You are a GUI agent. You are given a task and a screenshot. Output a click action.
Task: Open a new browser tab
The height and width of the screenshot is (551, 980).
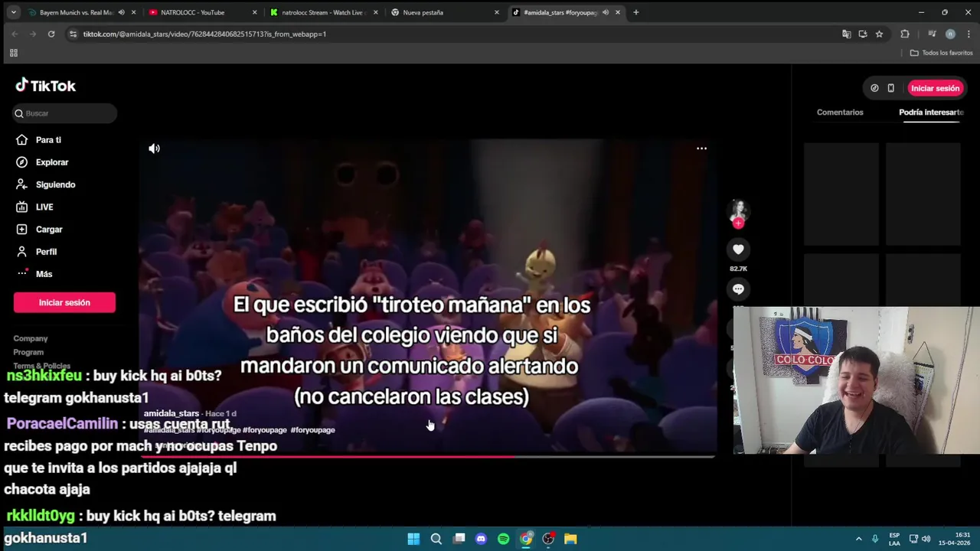[x=635, y=12]
